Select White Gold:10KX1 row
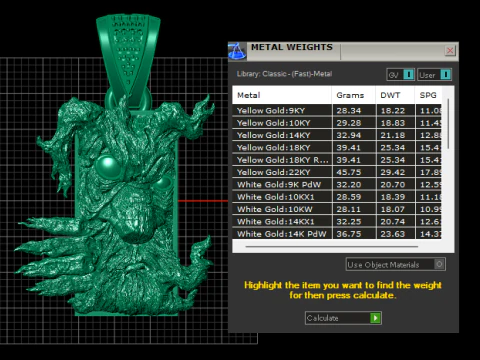This screenshot has height=360, width=480. click(x=337, y=197)
